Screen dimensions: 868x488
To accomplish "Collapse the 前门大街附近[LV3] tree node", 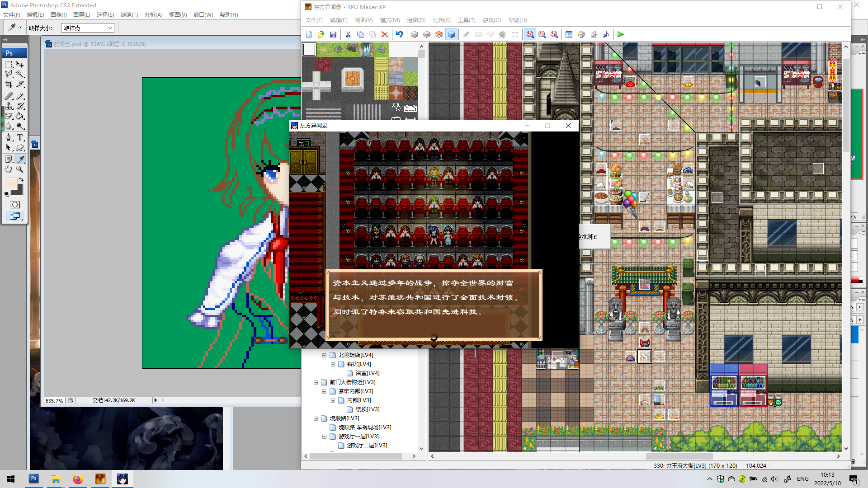I will (x=316, y=382).
